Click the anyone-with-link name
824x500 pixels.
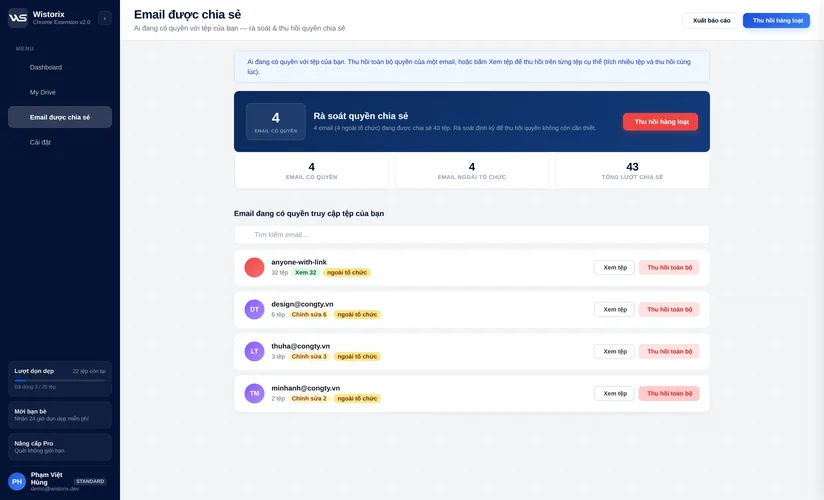tap(299, 262)
